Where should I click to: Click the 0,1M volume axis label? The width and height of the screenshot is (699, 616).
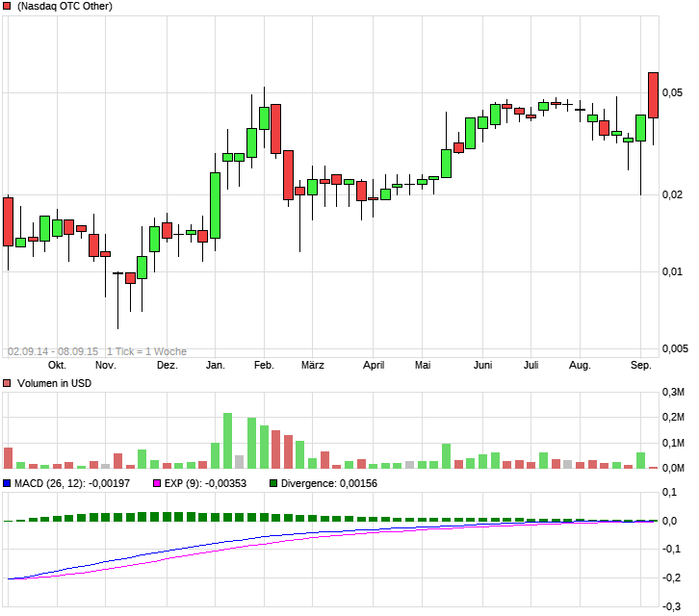coord(673,443)
